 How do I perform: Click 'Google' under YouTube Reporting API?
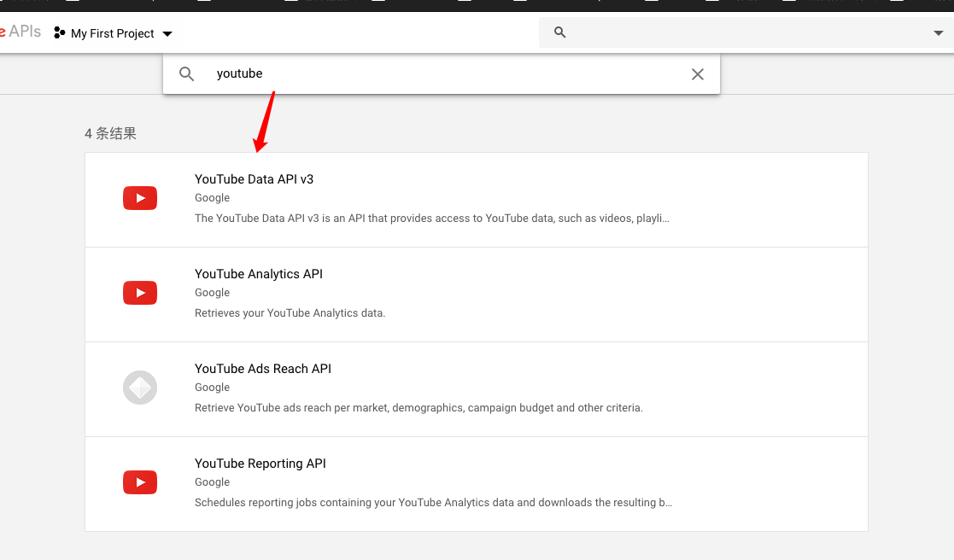(x=213, y=483)
